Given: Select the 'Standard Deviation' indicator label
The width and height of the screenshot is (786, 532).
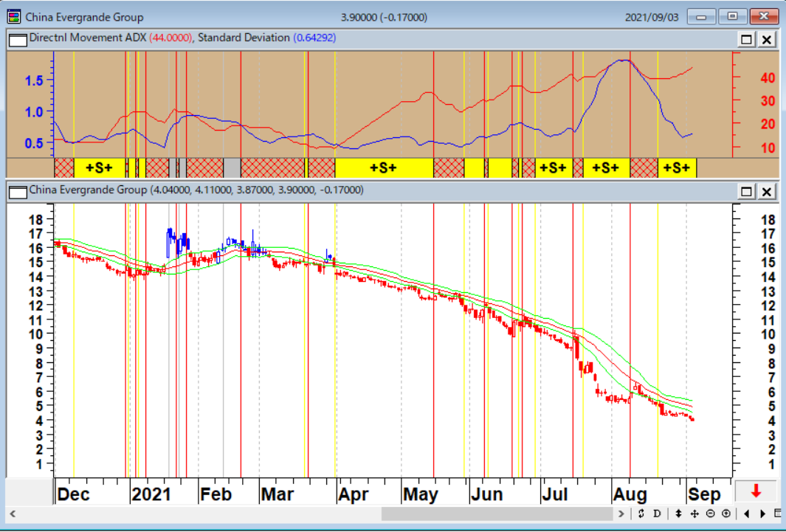Looking at the screenshot, I should pyautogui.click(x=244, y=38).
